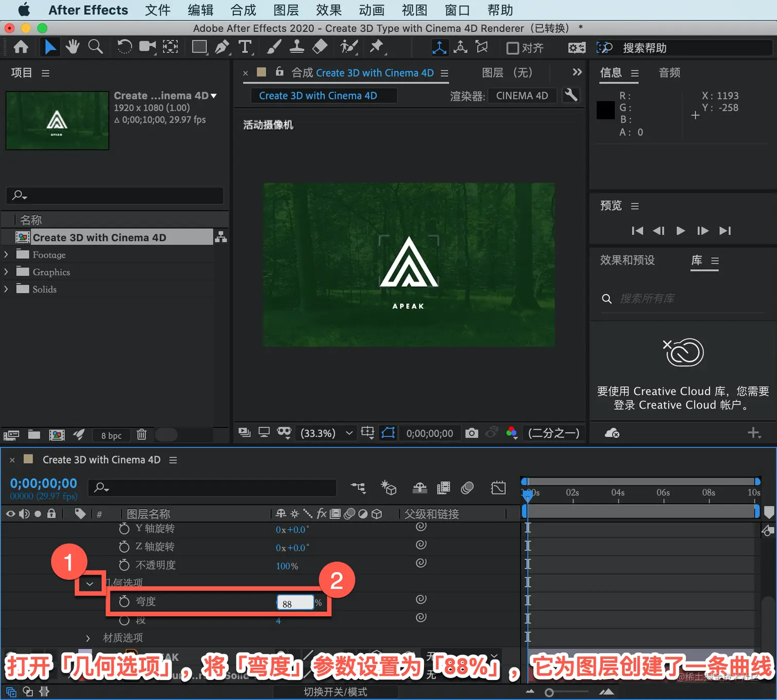This screenshot has width=777, height=700.
Task: Choose the Pan Behind anchor point tool
Action: [170, 47]
